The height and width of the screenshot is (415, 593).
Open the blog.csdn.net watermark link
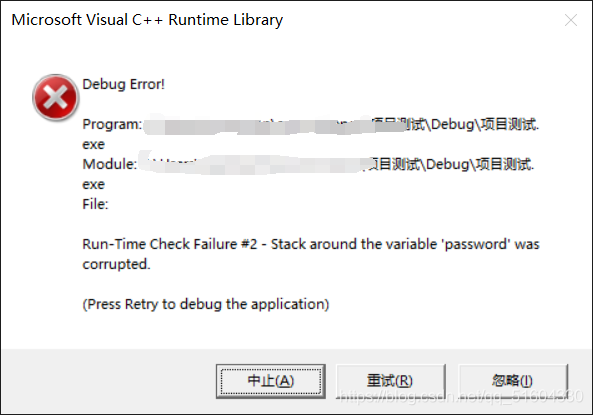461,396
